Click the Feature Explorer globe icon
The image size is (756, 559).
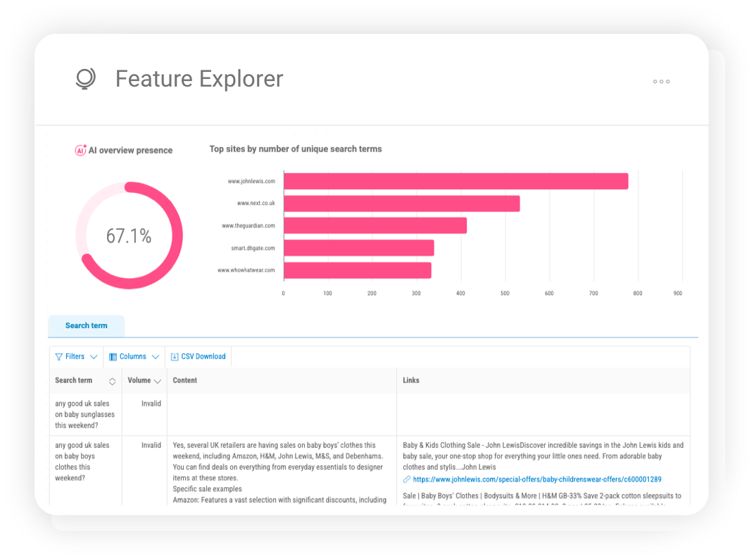(x=84, y=79)
